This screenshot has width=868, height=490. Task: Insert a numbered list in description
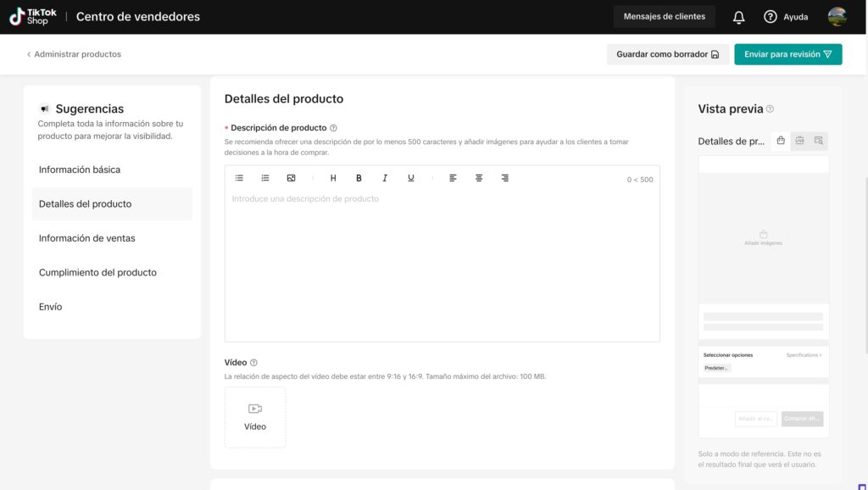pos(265,178)
